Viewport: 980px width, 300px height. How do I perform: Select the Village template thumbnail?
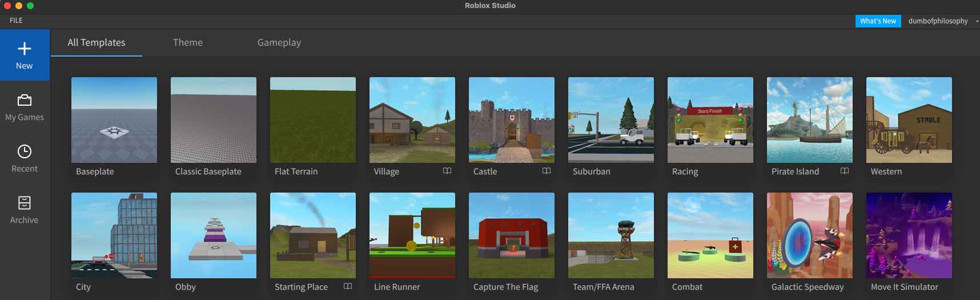pyautogui.click(x=412, y=120)
